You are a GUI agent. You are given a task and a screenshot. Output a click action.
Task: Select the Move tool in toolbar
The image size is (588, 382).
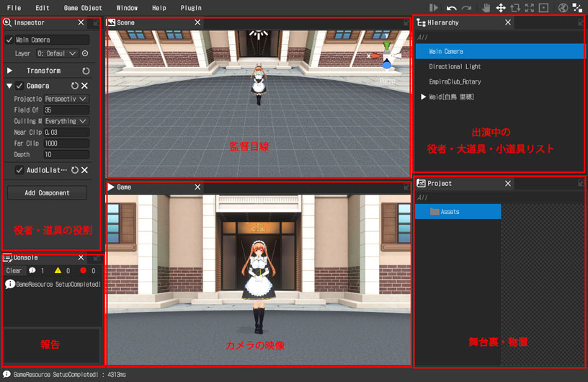[x=500, y=8]
